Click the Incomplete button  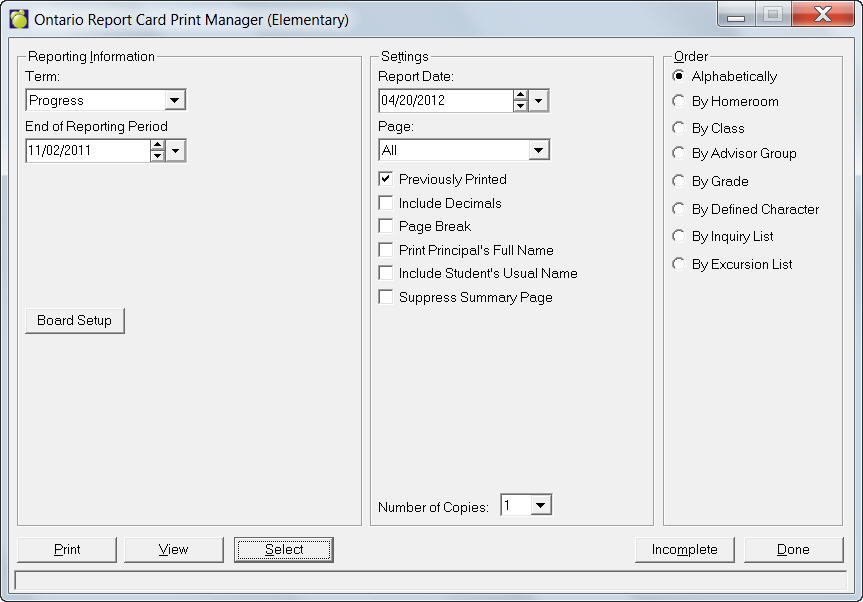point(685,549)
